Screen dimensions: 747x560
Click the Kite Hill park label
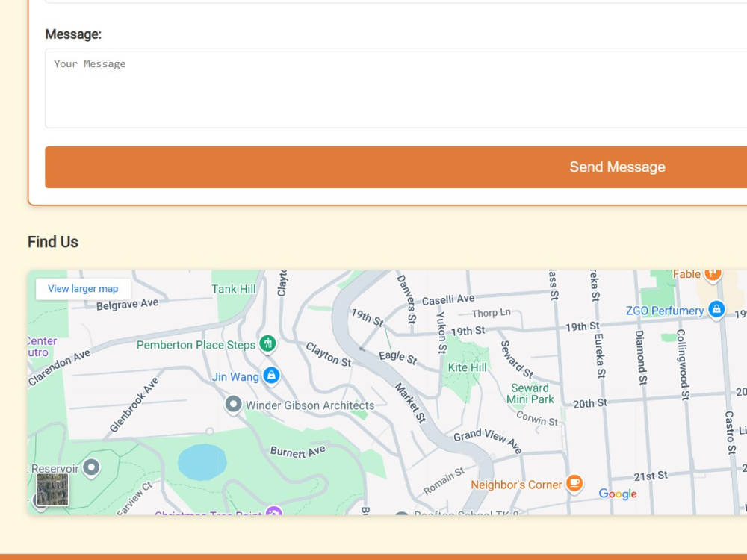468,367
